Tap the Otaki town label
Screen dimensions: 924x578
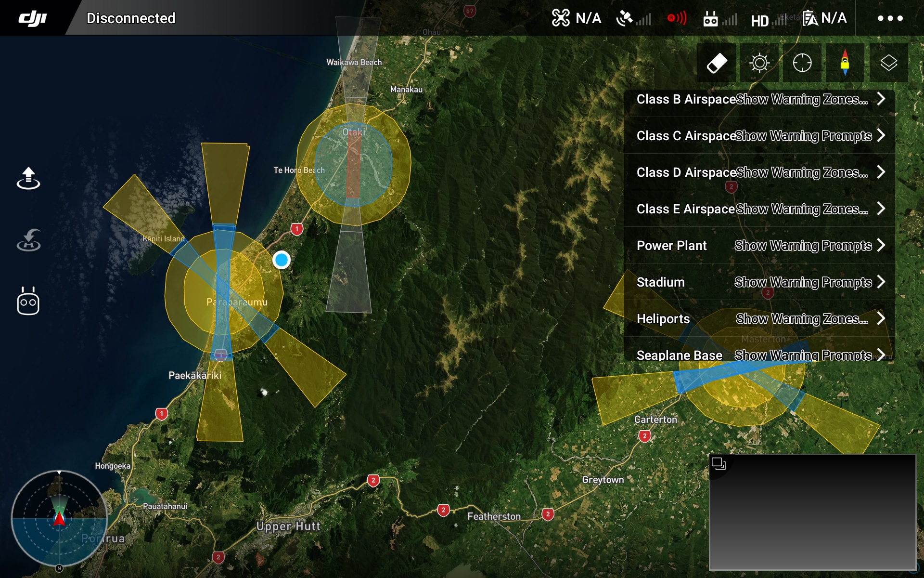point(354,132)
